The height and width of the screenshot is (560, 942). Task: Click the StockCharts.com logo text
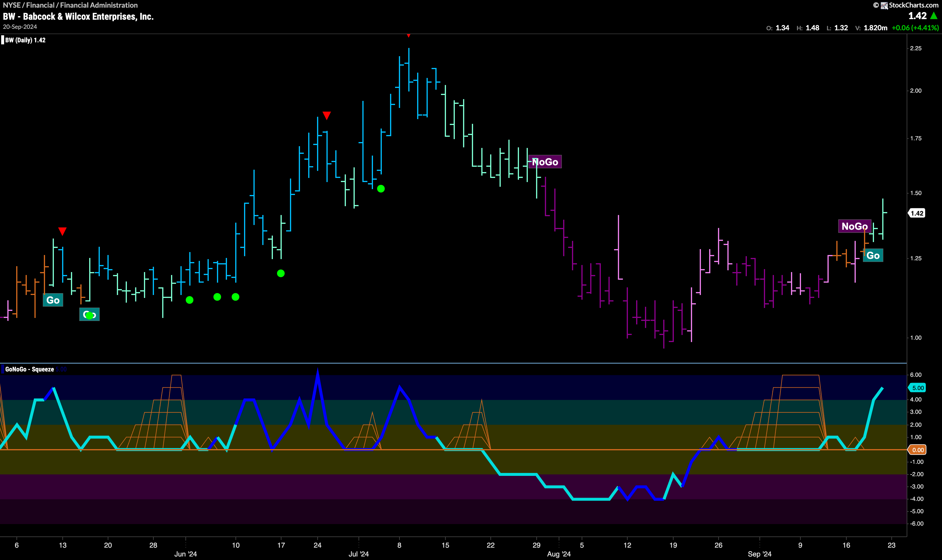(913, 5)
